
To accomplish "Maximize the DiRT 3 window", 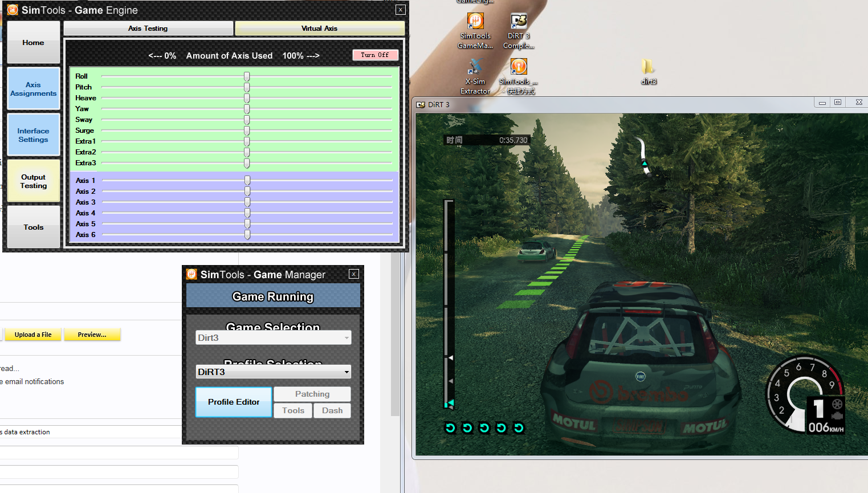I will pyautogui.click(x=838, y=103).
